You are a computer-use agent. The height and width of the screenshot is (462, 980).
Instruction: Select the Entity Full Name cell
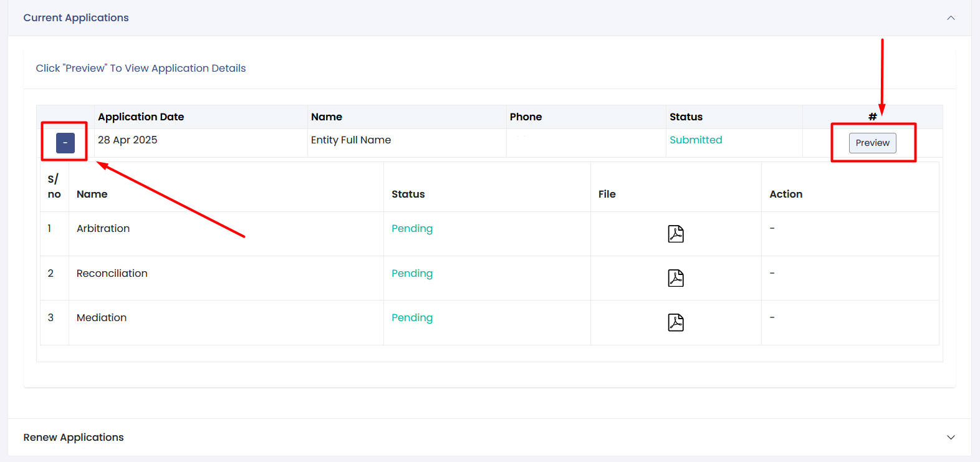point(351,140)
